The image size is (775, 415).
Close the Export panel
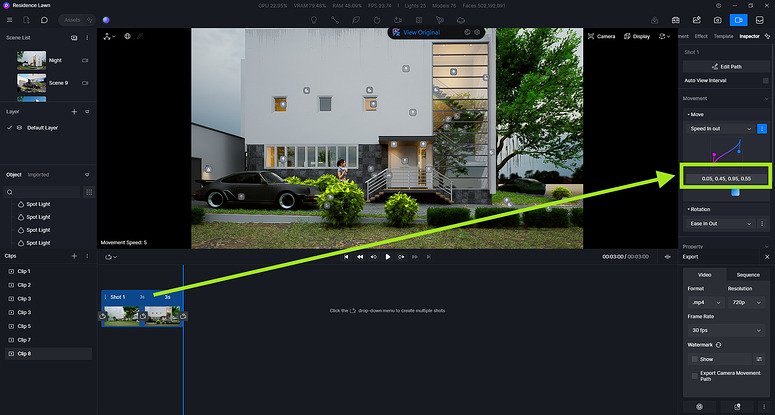767,257
